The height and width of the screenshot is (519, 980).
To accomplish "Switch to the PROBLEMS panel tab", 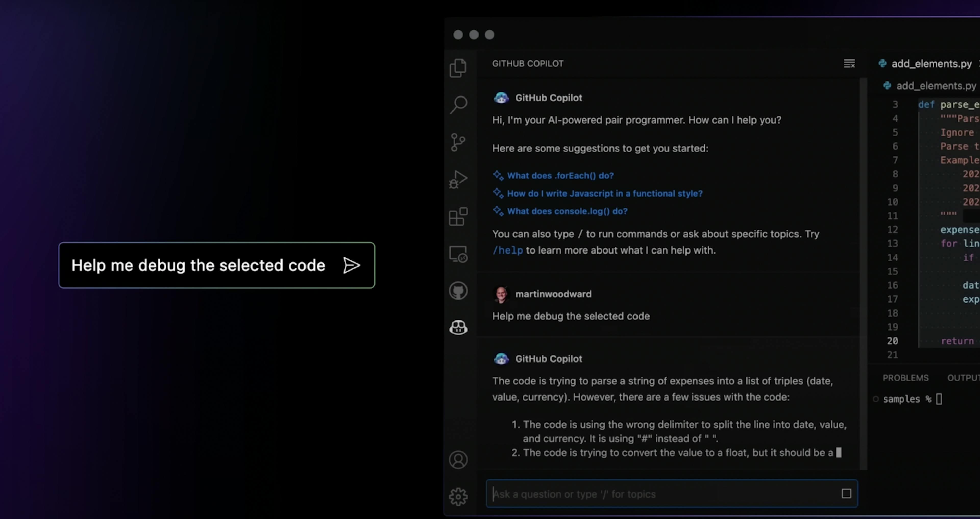I will click(x=905, y=378).
